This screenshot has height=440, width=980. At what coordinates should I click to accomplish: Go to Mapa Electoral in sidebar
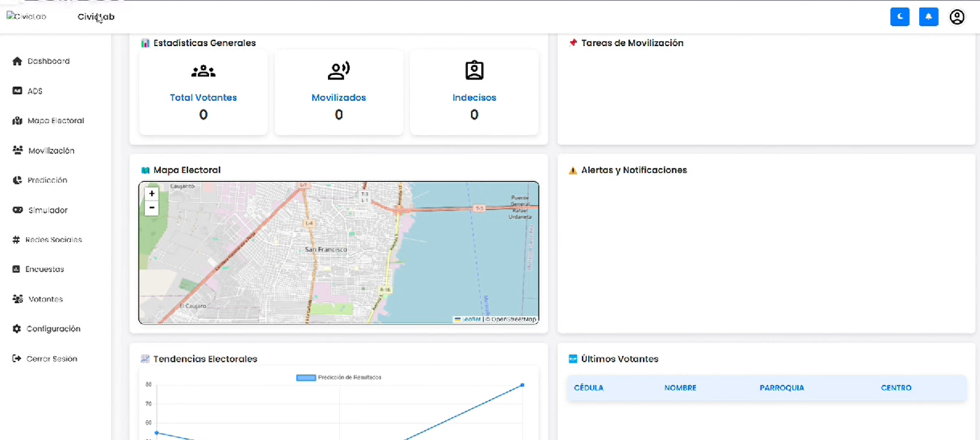[x=56, y=121]
